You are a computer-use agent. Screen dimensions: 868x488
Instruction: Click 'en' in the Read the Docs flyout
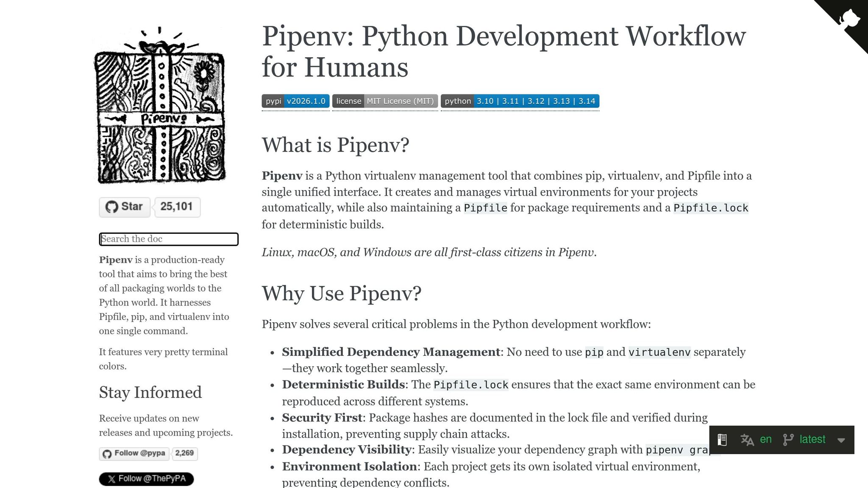(765, 440)
